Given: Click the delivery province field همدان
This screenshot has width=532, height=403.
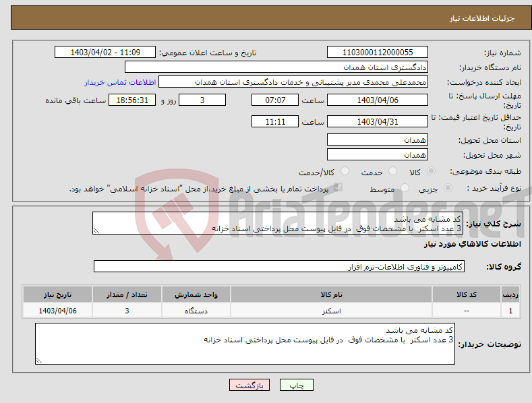Looking at the screenshot, I should [x=378, y=139].
